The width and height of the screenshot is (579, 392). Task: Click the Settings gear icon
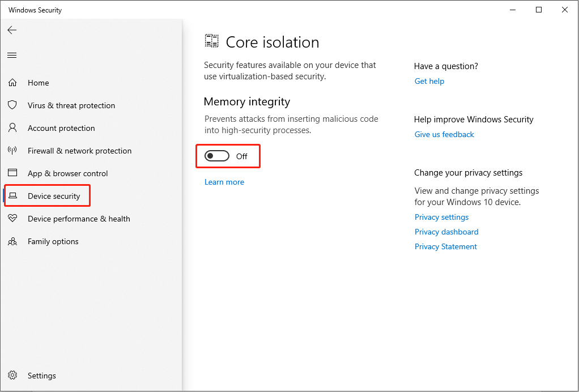12,376
